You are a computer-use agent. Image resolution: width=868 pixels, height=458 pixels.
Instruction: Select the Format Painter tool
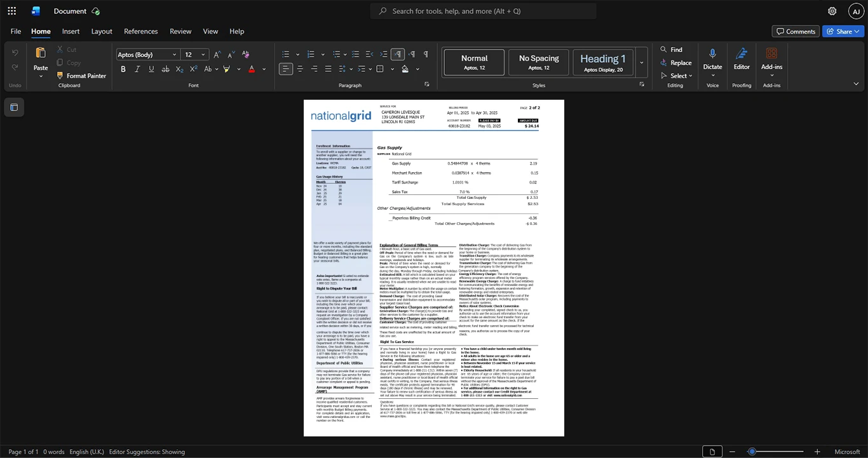[81, 76]
